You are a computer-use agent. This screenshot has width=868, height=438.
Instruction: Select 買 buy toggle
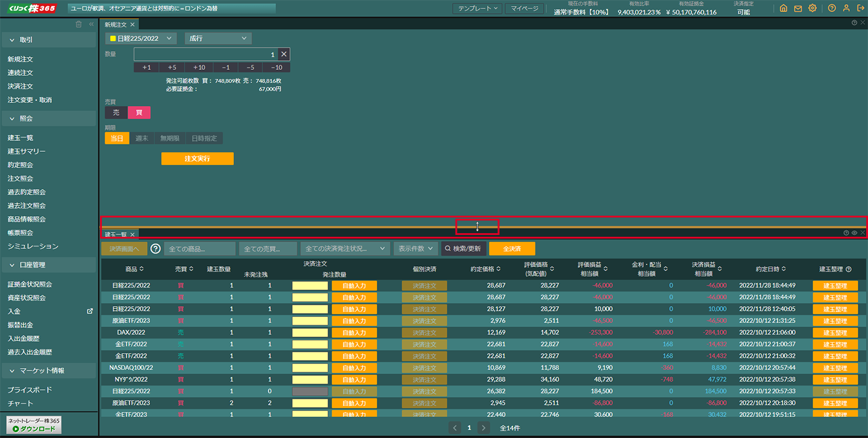click(x=139, y=113)
